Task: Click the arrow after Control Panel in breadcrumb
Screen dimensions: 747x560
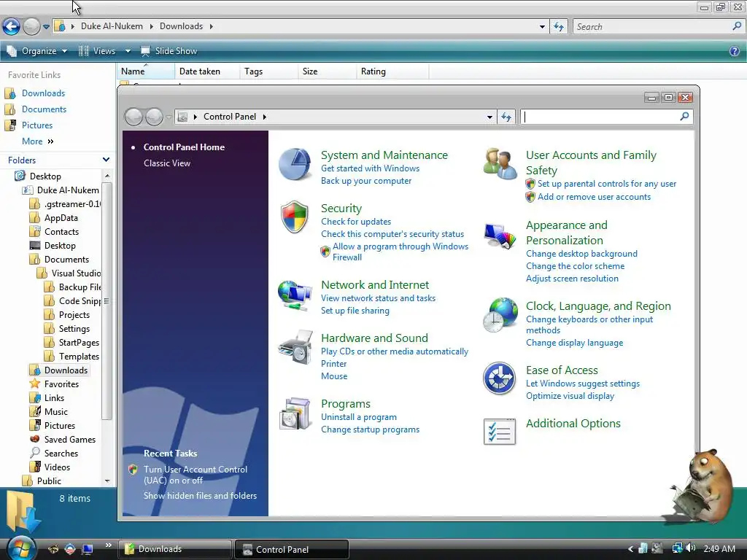Action: pyautogui.click(x=264, y=117)
